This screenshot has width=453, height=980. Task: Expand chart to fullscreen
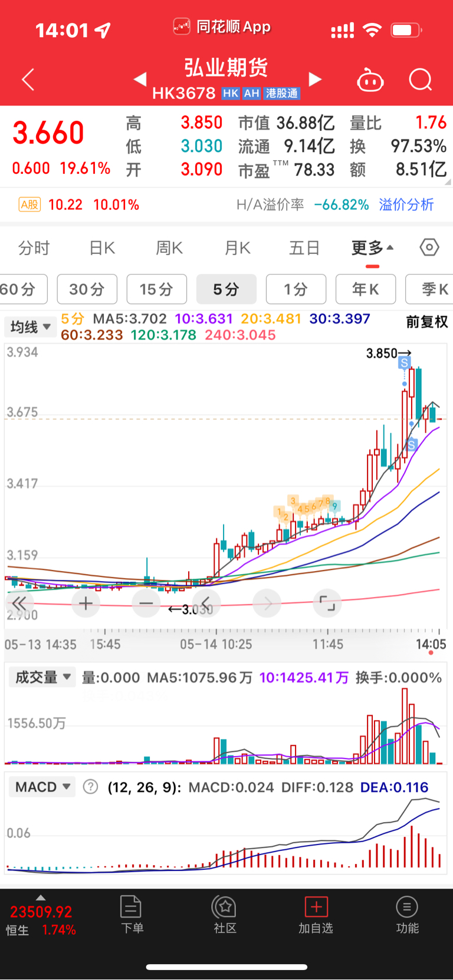click(x=327, y=603)
